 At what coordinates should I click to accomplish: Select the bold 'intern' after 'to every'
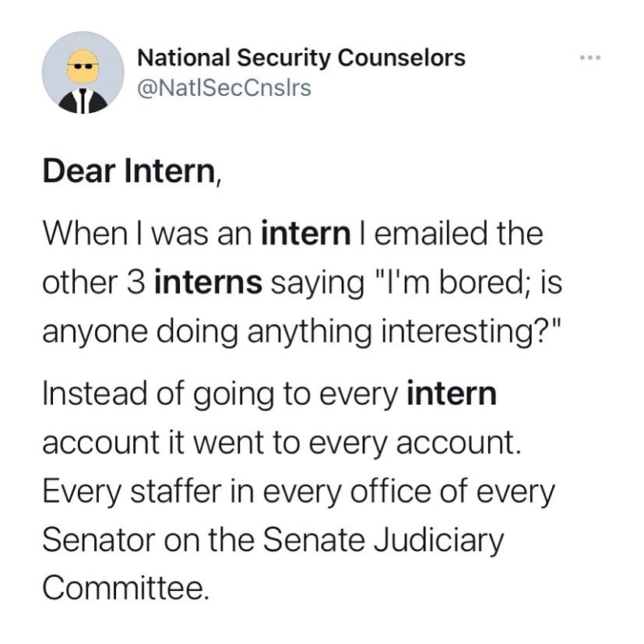[452, 393]
